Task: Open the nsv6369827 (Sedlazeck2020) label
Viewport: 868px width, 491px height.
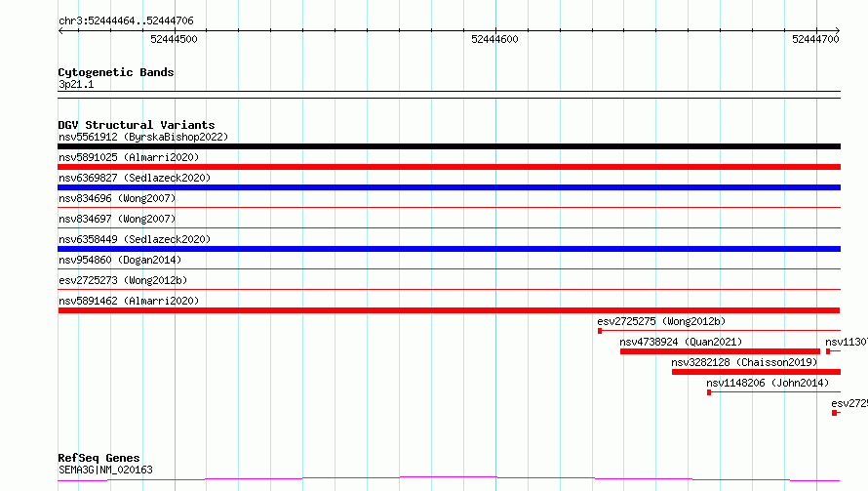Action: pos(135,178)
